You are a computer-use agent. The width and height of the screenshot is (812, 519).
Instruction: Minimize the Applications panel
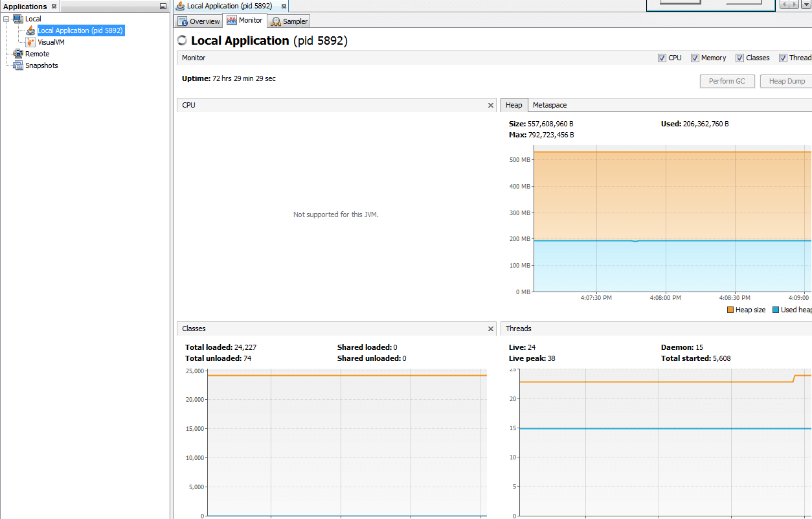click(x=163, y=6)
